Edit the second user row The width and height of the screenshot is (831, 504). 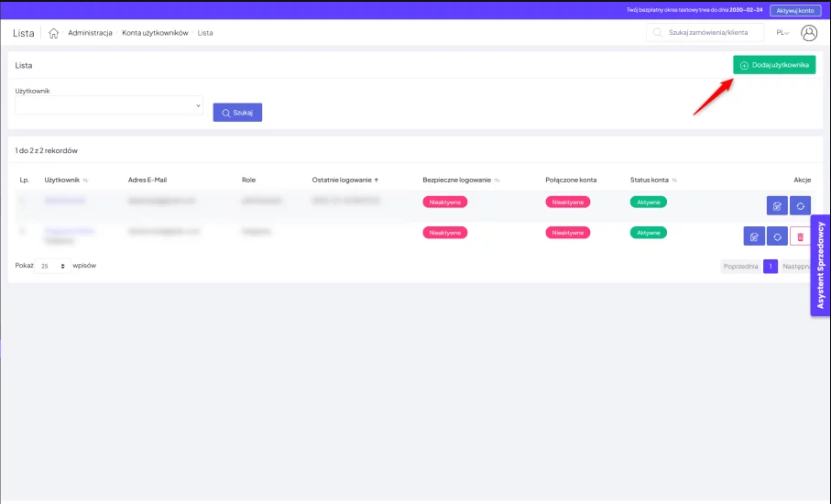pyautogui.click(x=754, y=236)
